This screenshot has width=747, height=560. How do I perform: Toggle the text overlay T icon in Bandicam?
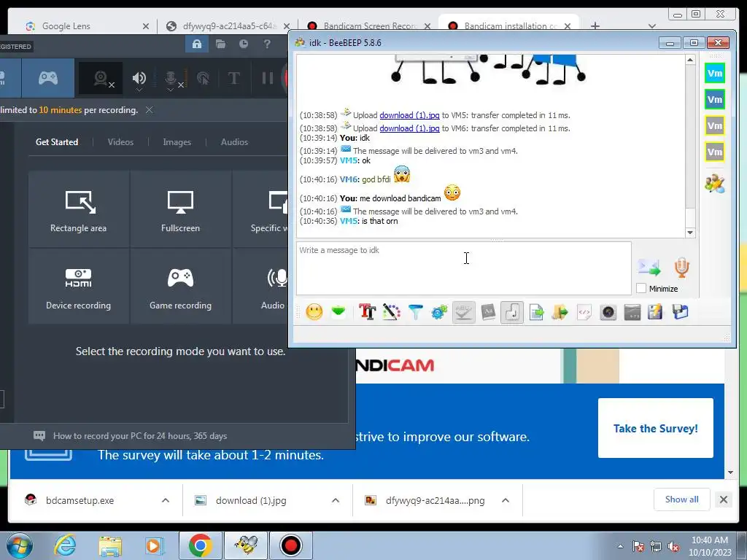point(234,78)
